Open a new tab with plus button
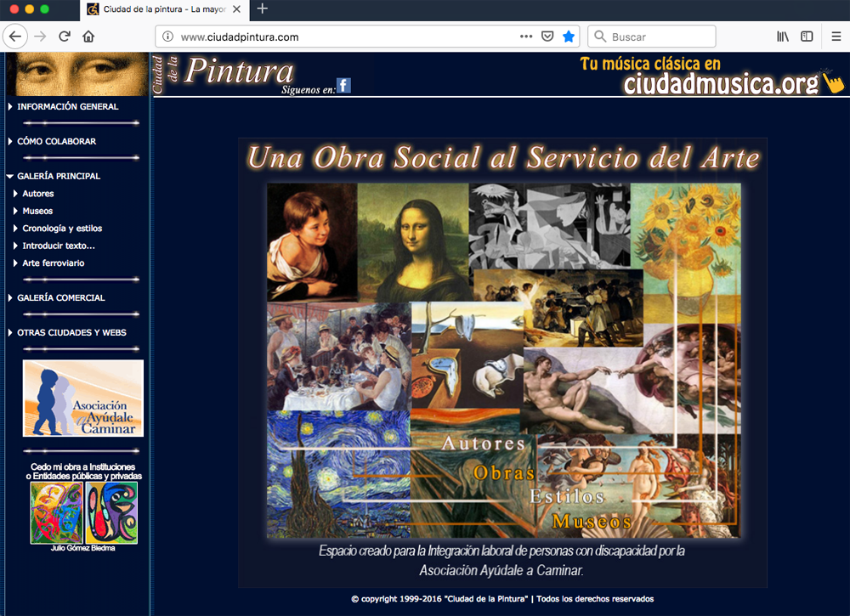This screenshot has height=616, width=850. tap(263, 8)
